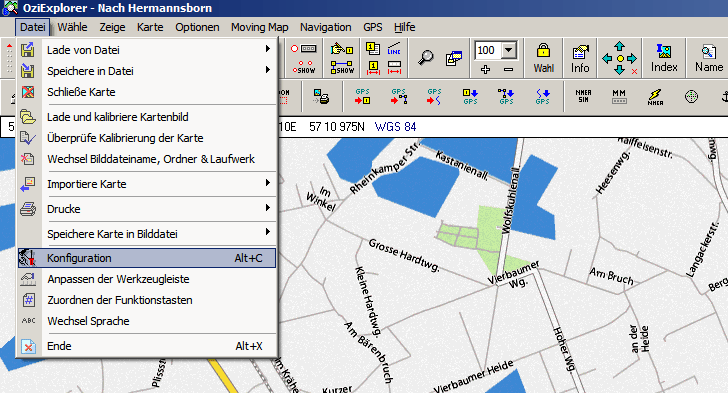Click the small red X near arrows

[634, 72]
